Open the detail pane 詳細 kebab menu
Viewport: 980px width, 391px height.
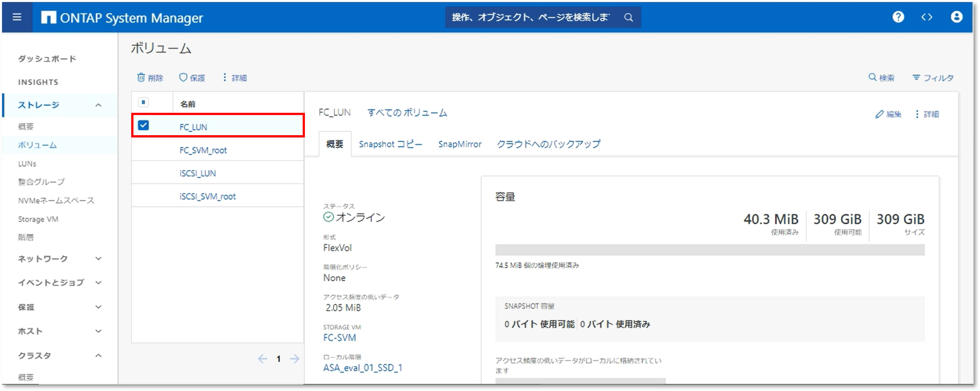tap(927, 114)
